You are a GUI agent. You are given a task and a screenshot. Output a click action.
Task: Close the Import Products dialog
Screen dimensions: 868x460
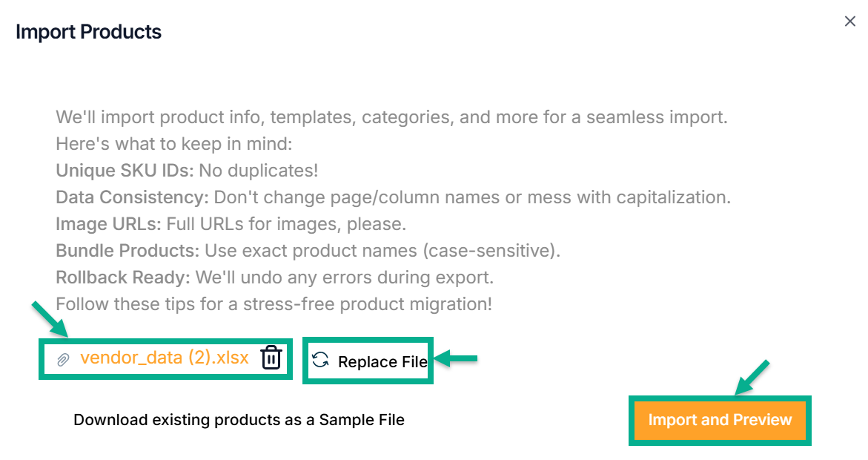click(x=850, y=22)
